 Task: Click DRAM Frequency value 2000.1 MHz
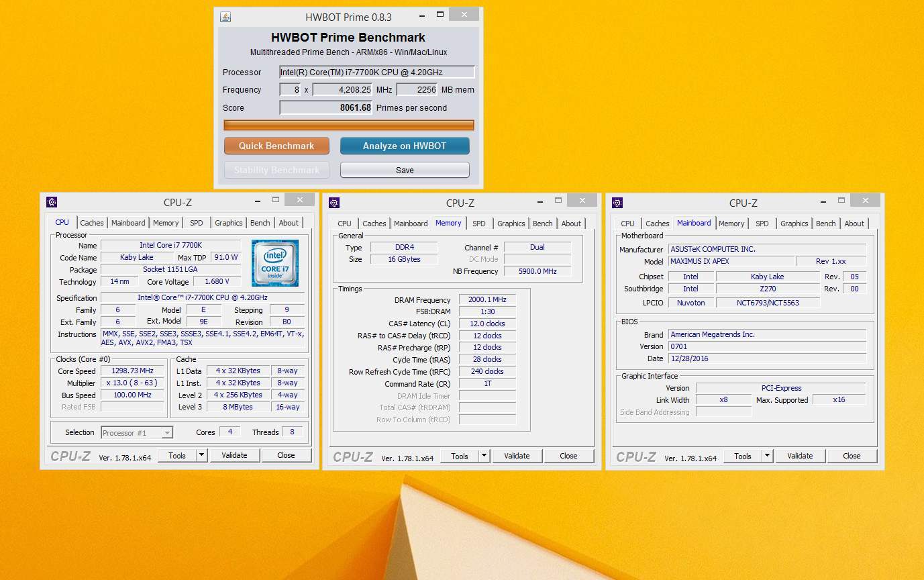(487, 300)
